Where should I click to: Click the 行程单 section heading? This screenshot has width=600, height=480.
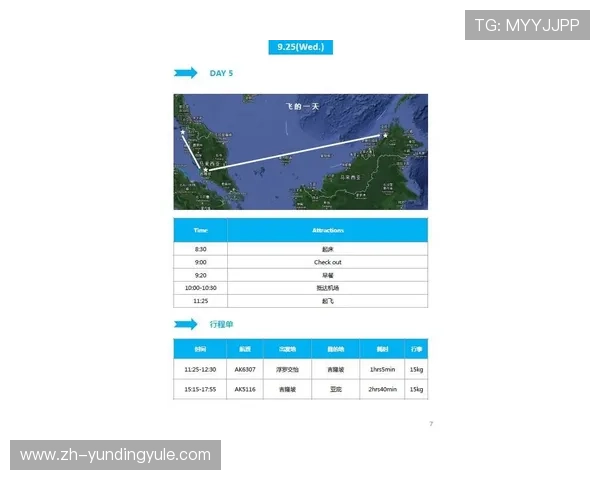tap(221, 324)
